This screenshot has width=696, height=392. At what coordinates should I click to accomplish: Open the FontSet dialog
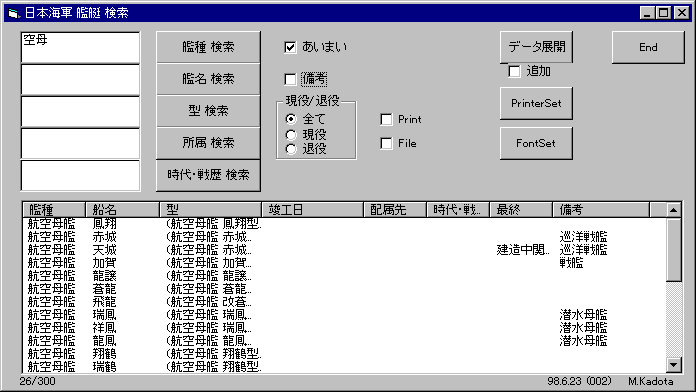pos(536,143)
